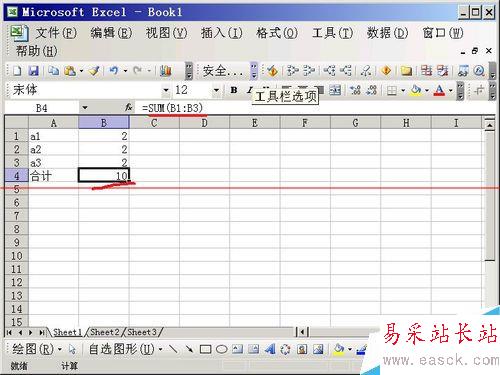This screenshot has width=500, height=375.
Task: Open the Fill Color dropdown arrow
Action: coord(427,90)
